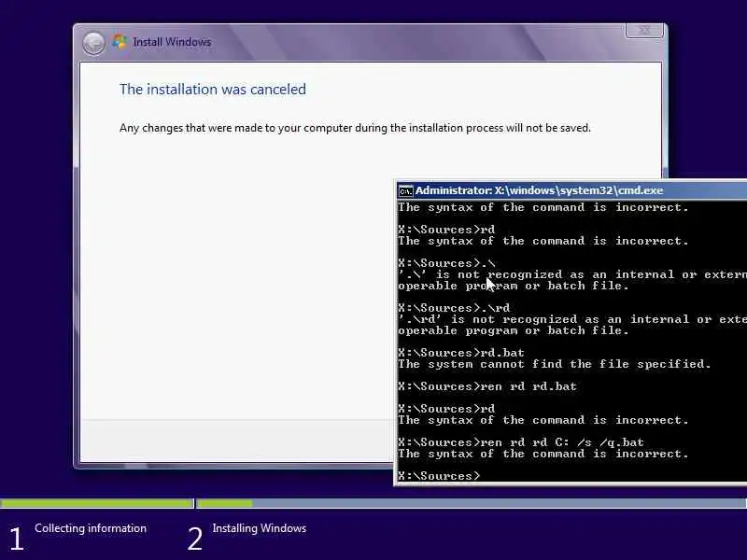The image size is (747, 560).
Task: Close the Install Windows dialog
Action: (644, 31)
